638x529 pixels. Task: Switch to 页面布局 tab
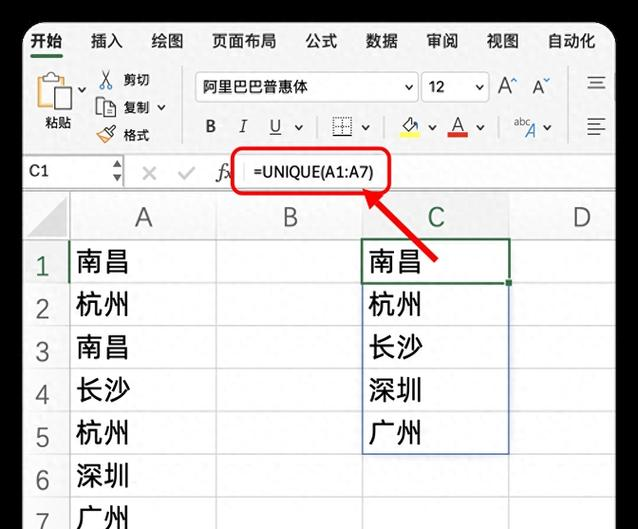click(244, 42)
